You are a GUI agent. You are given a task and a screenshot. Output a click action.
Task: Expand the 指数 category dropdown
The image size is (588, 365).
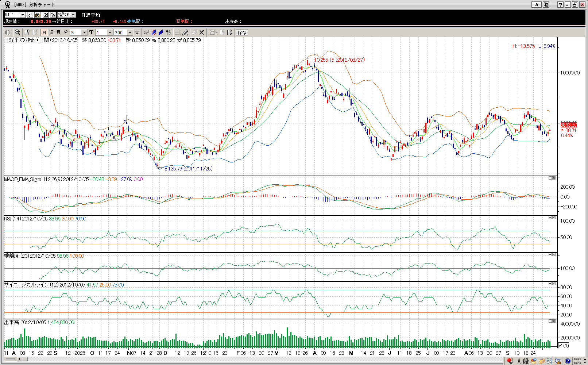[x=73, y=15]
